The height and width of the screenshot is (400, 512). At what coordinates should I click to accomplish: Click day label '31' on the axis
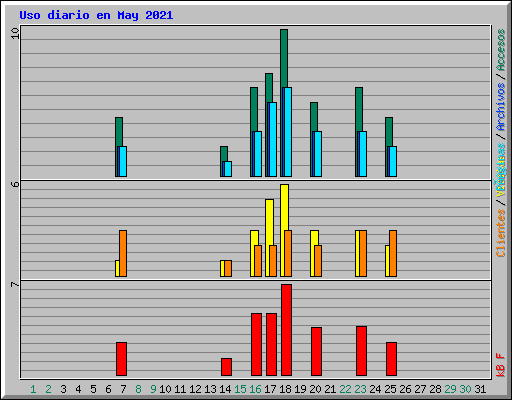480,389
